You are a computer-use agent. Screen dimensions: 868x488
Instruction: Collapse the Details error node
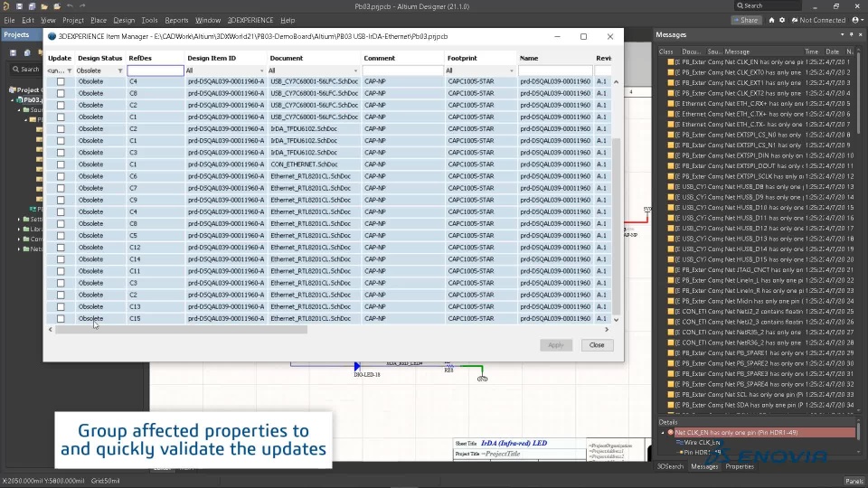click(x=663, y=433)
